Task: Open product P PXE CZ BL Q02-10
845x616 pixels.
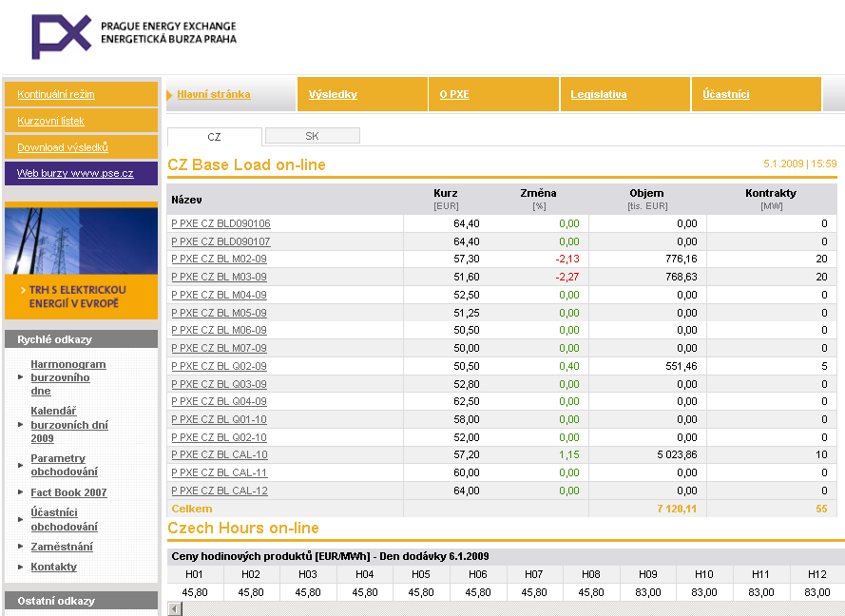Action: tap(219, 437)
